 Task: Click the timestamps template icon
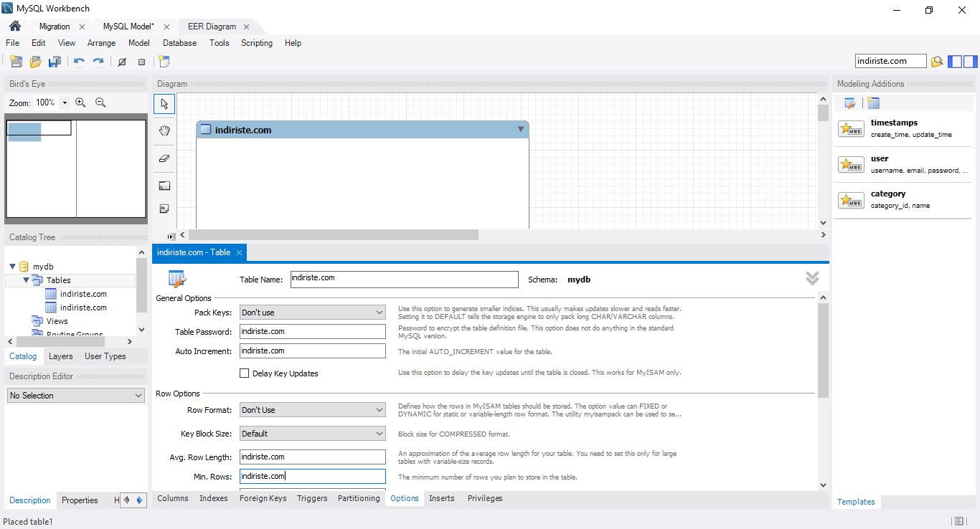[851, 129]
